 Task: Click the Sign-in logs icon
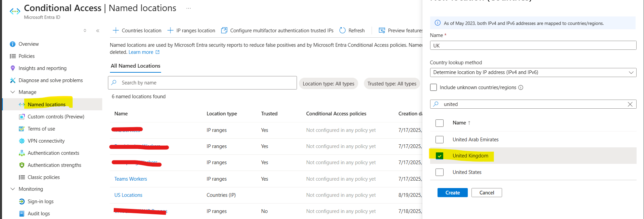tap(22, 202)
